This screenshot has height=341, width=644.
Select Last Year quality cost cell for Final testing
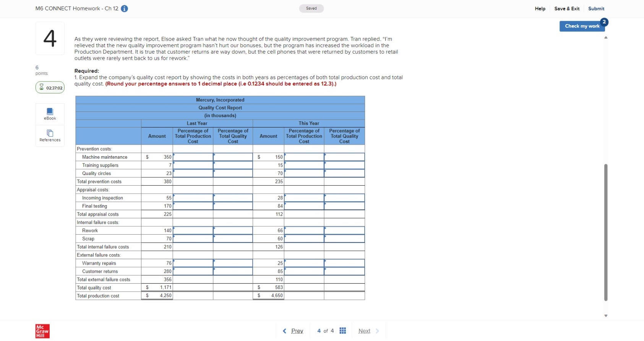click(233, 206)
